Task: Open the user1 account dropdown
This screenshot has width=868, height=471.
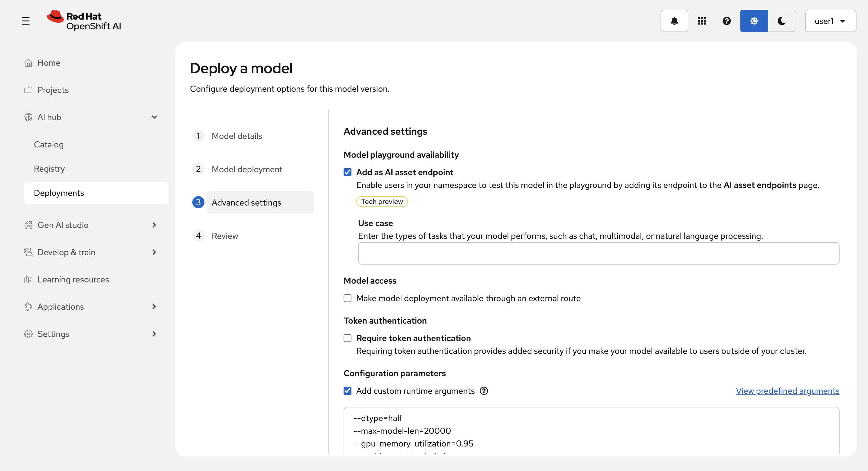Action: (830, 21)
